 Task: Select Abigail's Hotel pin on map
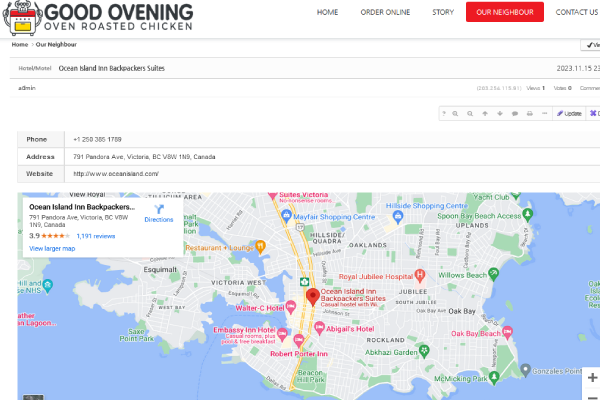coord(319,328)
